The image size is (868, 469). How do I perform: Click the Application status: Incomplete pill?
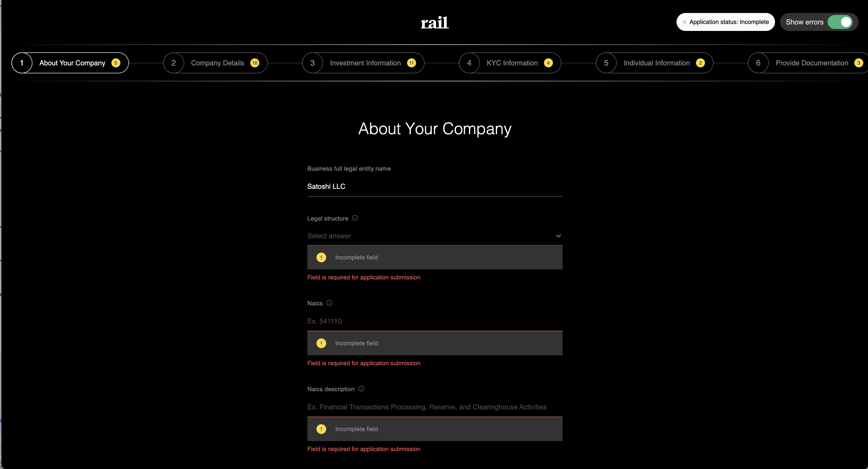725,22
